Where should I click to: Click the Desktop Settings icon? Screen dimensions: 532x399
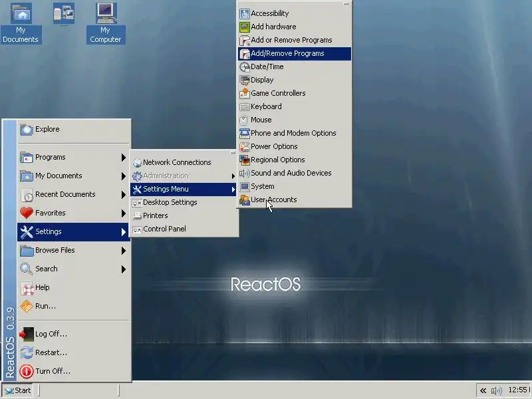[137, 203]
